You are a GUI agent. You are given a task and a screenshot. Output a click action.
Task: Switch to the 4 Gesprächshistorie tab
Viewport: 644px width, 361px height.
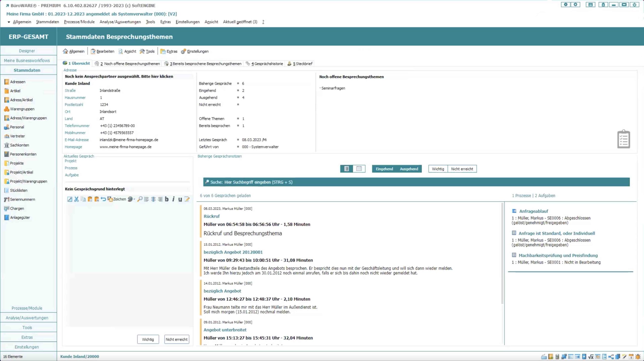coord(267,64)
